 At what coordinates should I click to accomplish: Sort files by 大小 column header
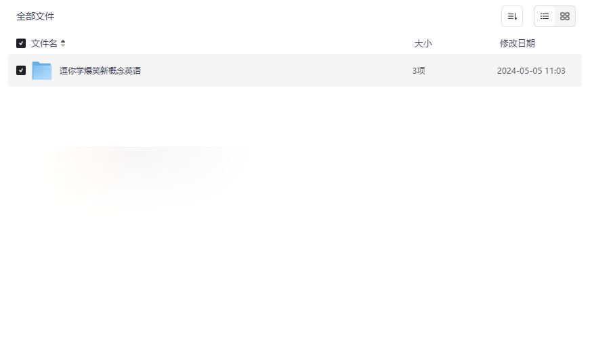click(x=423, y=43)
